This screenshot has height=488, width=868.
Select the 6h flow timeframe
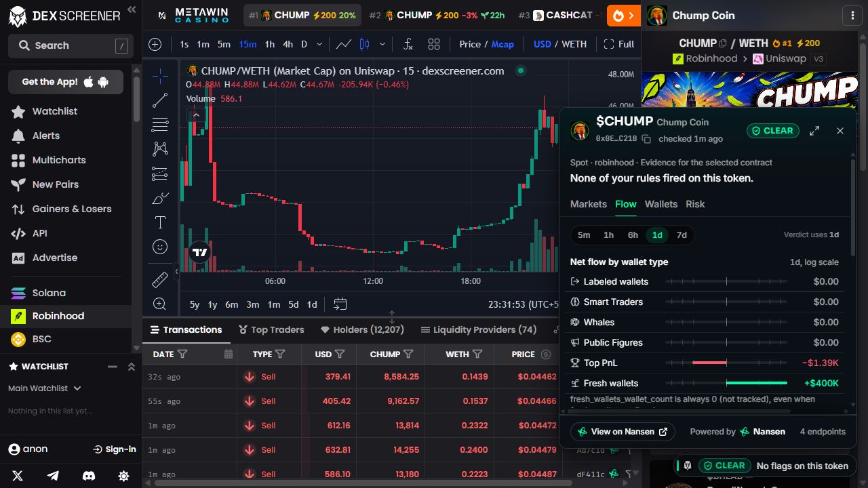click(x=633, y=235)
